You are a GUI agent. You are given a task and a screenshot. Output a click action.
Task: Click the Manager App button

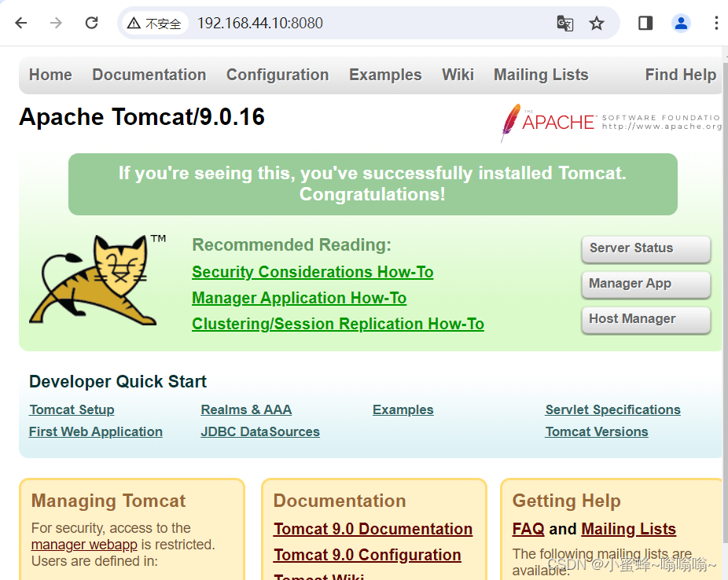[645, 284]
